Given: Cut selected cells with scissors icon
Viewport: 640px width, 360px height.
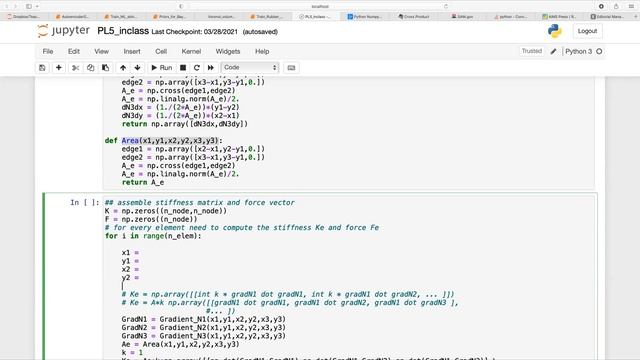Looking at the screenshot, I should (76, 68).
